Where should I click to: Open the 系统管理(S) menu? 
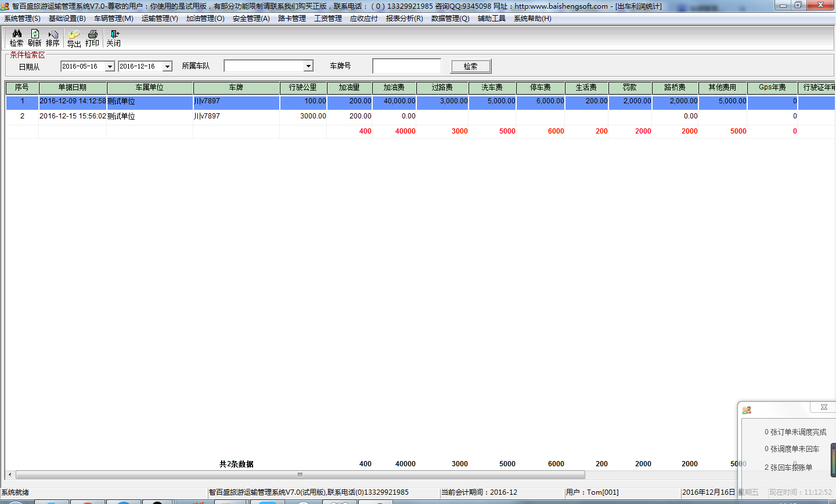click(x=23, y=19)
